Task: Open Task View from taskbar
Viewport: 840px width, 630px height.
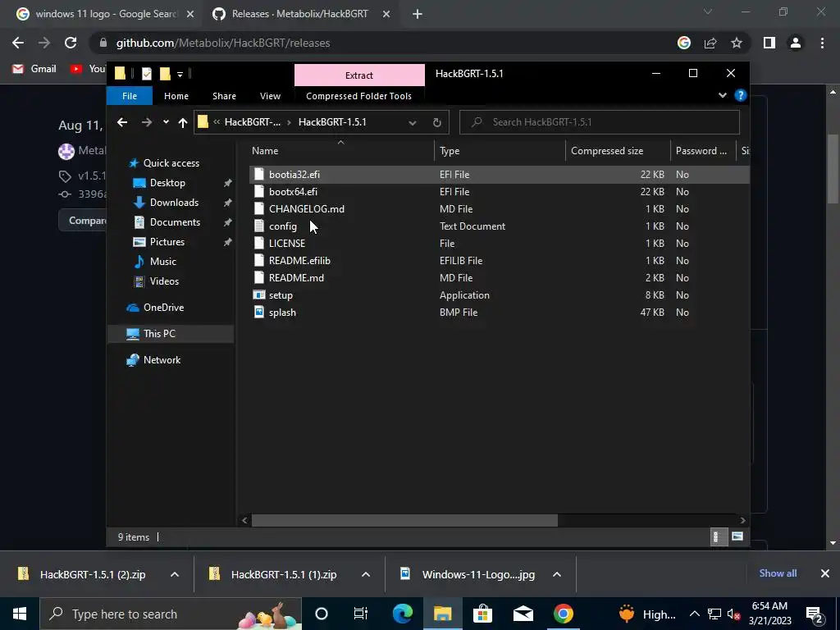Action: point(361,614)
